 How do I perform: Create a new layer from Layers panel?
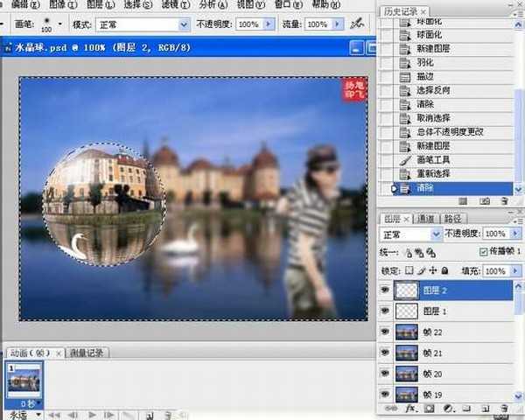point(485,409)
